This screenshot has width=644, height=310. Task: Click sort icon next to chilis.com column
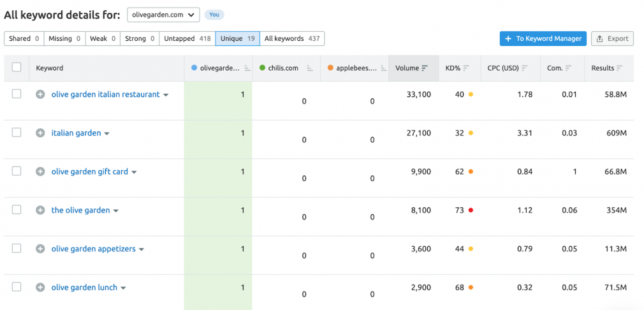pyautogui.click(x=310, y=68)
